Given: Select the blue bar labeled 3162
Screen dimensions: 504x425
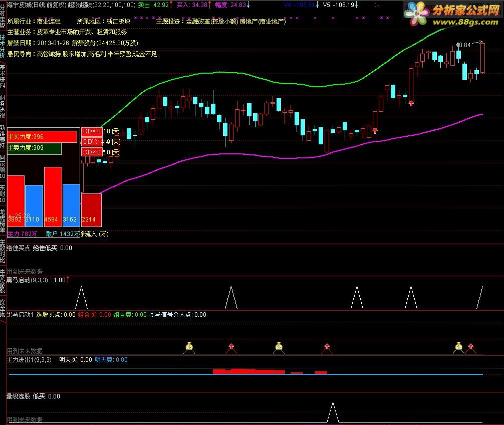Looking at the screenshot, I should (x=71, y=205).
